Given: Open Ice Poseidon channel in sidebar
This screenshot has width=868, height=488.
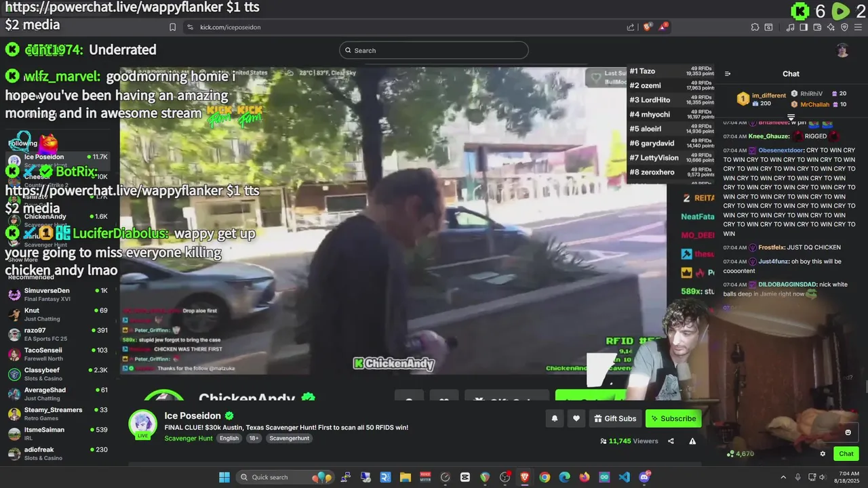Looking at the screenshot, I should (58, 160).
